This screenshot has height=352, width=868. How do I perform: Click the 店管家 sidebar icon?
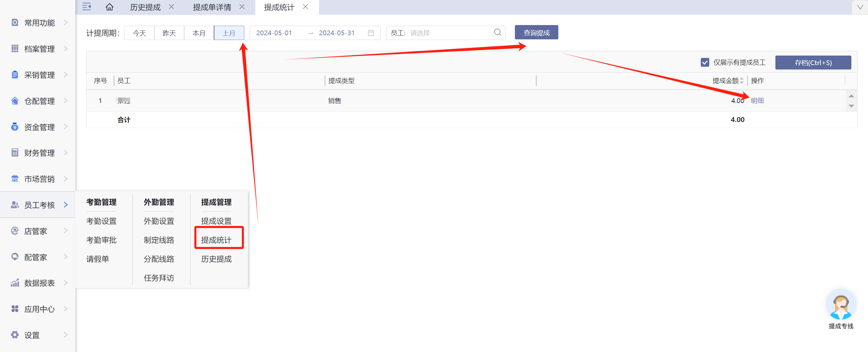click(x=15, y=231)
